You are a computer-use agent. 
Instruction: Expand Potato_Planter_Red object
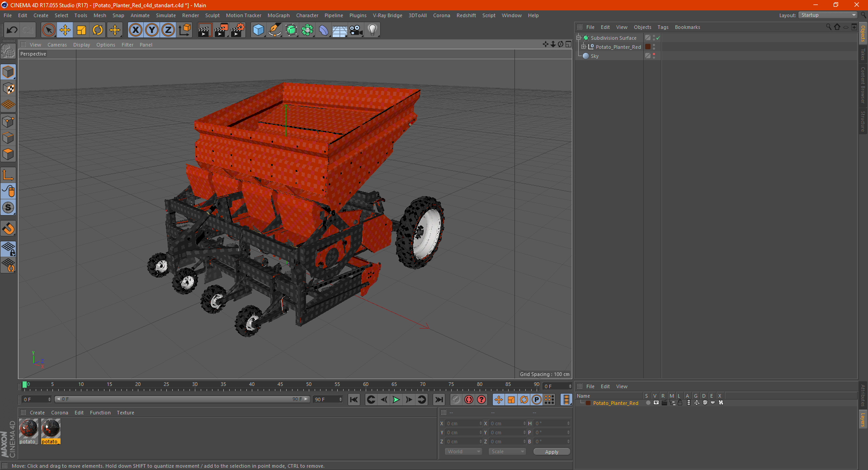click(x=584, y=47)
